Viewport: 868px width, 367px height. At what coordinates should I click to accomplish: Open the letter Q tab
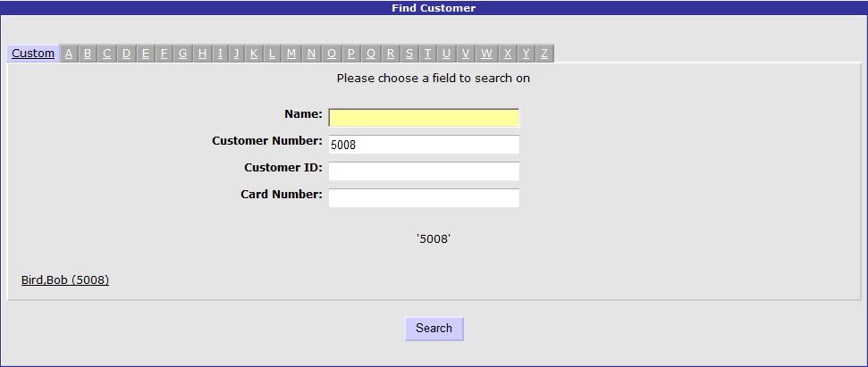371,54
